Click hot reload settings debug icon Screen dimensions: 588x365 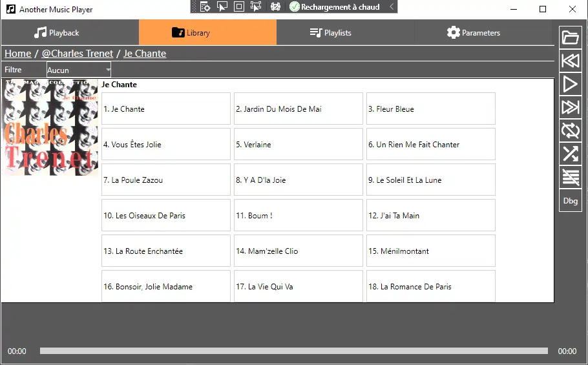coord(276,6)
